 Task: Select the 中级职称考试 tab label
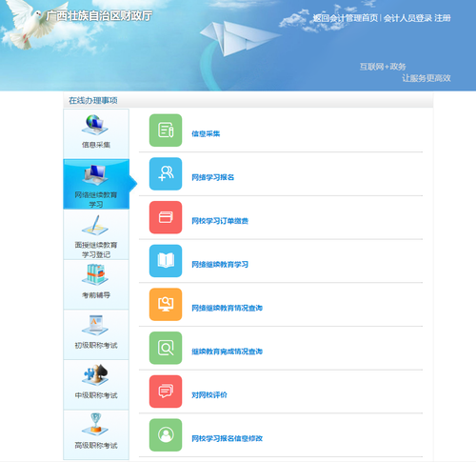(x=96, y=395)
